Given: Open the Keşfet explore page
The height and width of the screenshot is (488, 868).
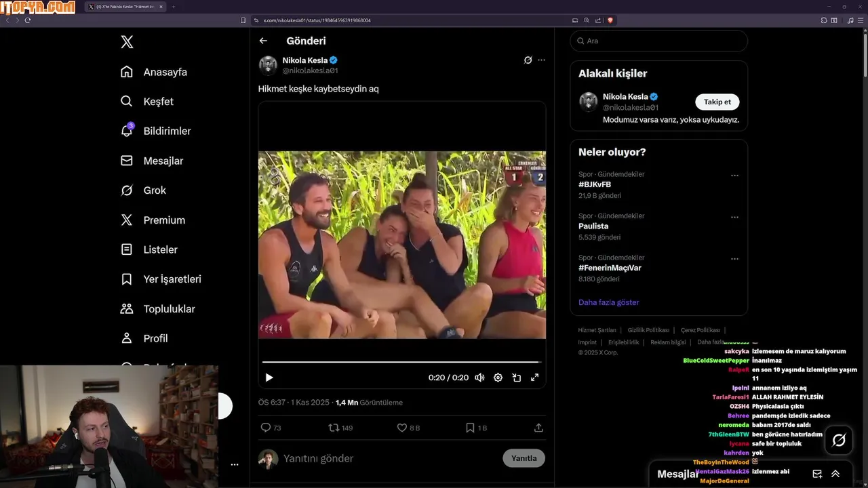Looking at the screenshot, I should click(147, 102).
